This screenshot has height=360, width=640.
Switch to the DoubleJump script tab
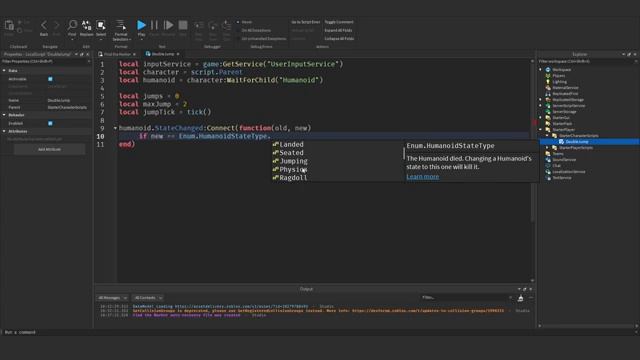(x=162, y=54)
